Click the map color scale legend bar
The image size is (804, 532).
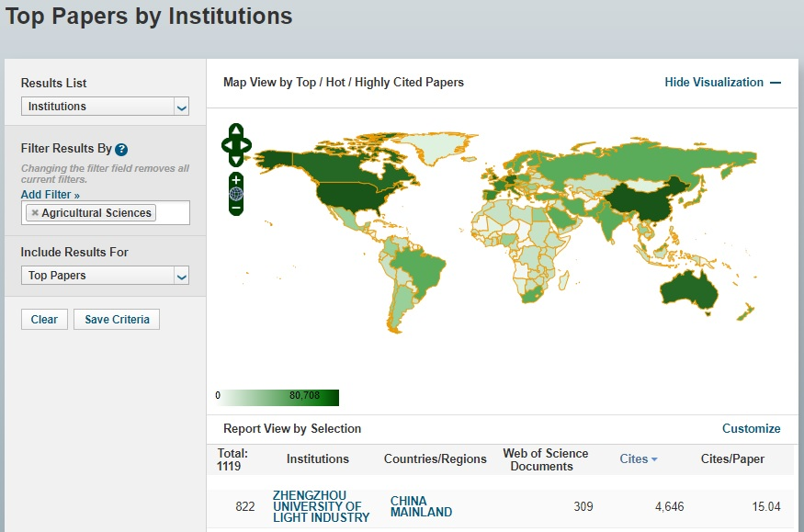click(x=279, y=397)
